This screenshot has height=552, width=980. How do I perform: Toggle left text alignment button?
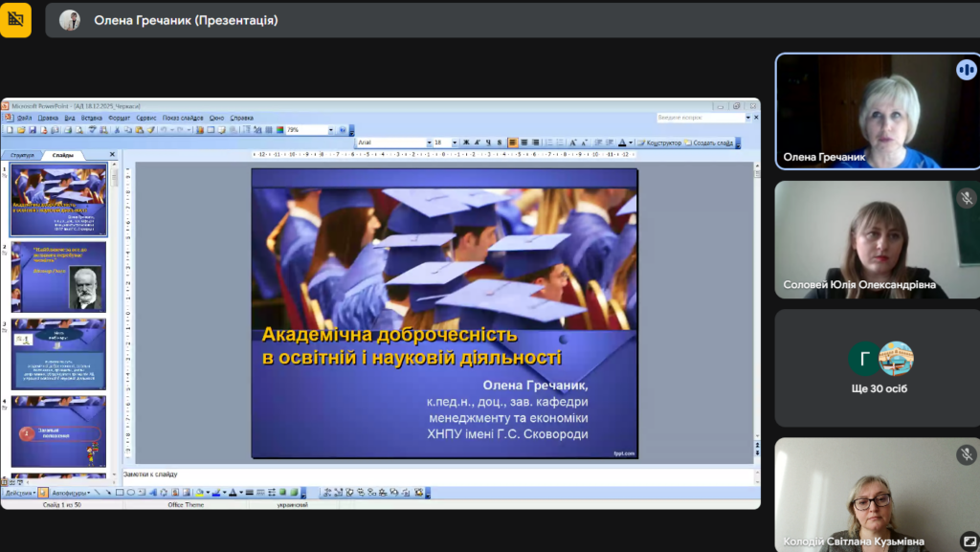513,143
